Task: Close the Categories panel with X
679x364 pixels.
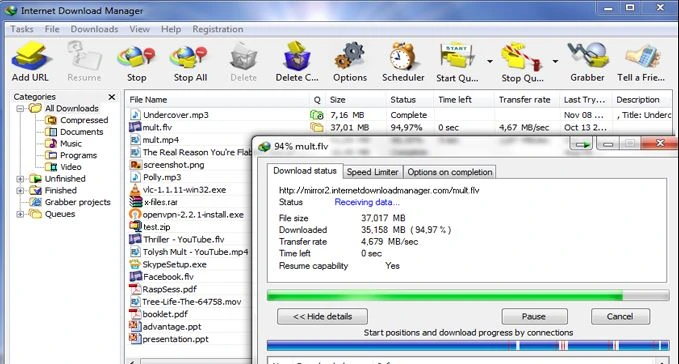Action: point(112,97)
